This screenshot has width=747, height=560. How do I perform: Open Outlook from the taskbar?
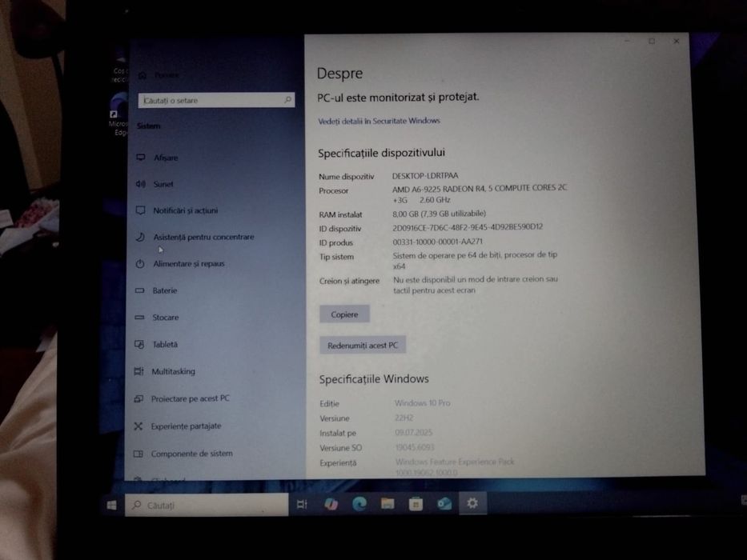click(444, 503)
